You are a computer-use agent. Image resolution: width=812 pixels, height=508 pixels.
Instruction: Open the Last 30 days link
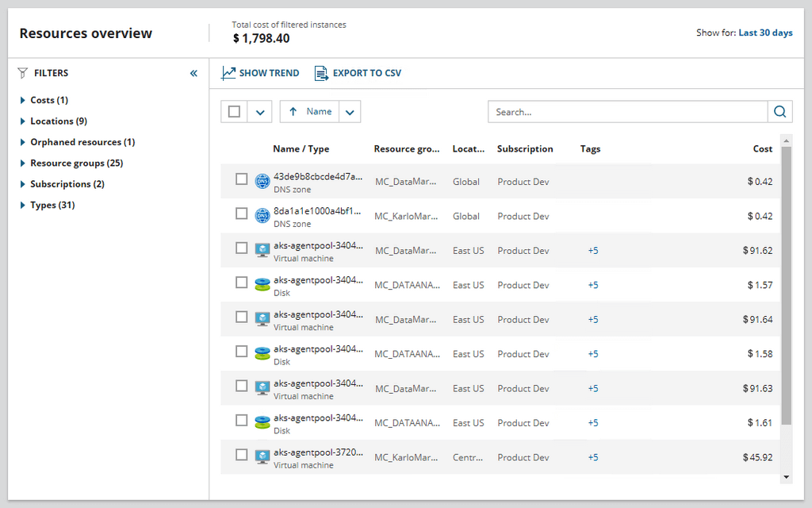pyautogui.click(x=765, y=33)
